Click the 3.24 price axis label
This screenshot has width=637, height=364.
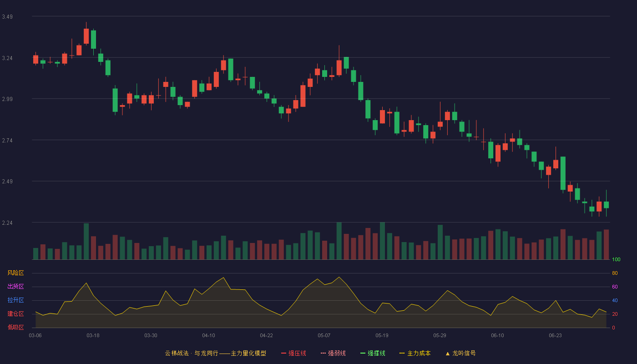tap(7, 58)
